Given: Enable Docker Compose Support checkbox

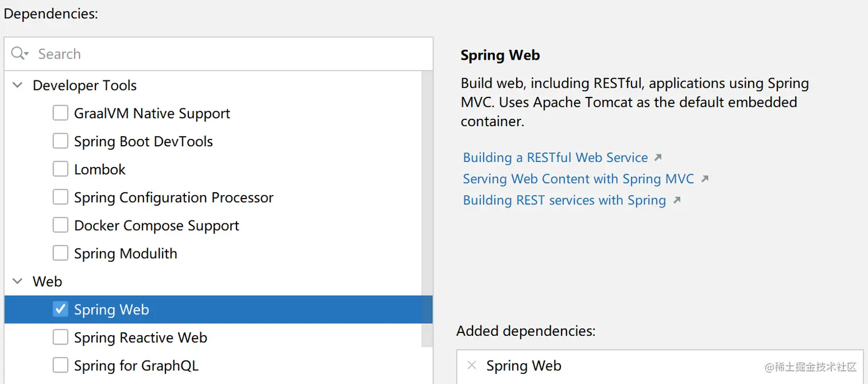Looking at the screenshot, I should point(60,226).
